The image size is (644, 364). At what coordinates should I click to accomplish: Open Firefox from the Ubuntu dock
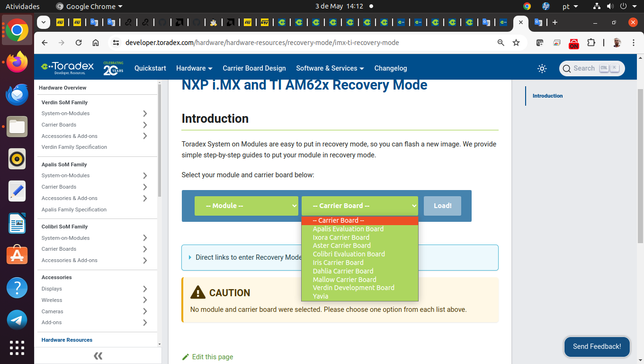pos(17,62)
